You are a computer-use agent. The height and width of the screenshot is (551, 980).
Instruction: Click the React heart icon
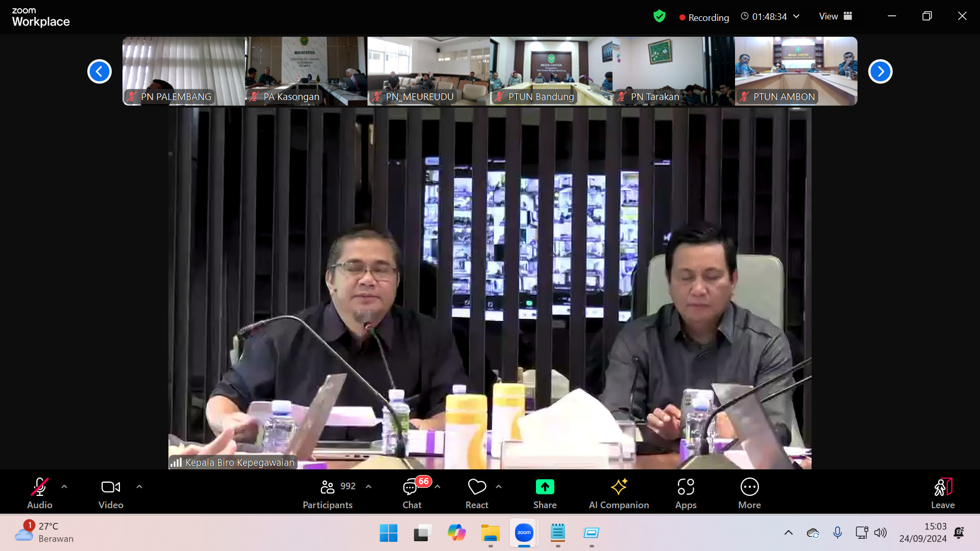(x=477, y=487)
